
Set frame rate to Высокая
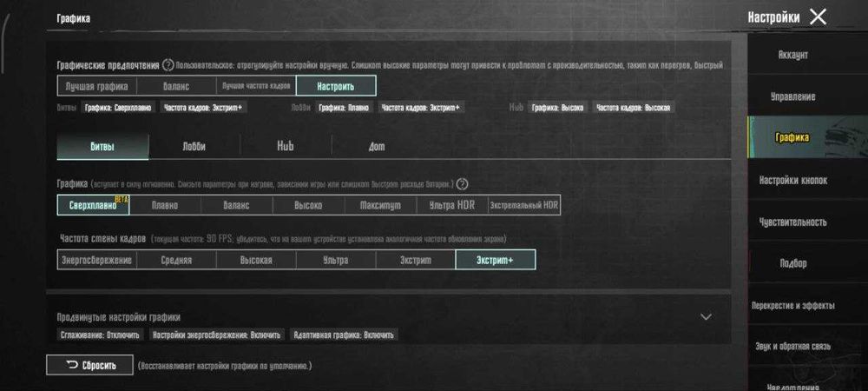pyautogui.click(x=256, y=260)
